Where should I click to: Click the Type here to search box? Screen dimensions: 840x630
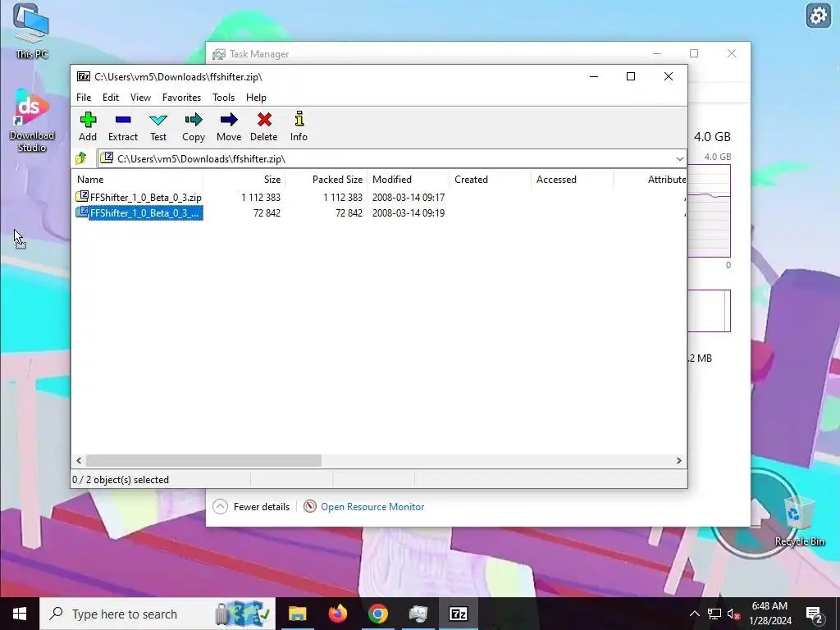pyautogui.click(x=157, y=614)
